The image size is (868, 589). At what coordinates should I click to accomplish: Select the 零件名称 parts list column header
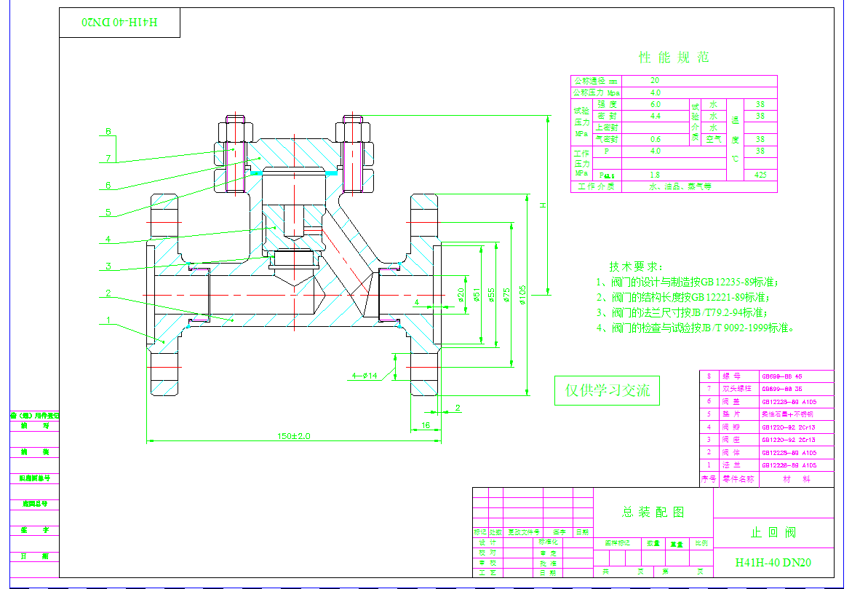pos(738,480)
